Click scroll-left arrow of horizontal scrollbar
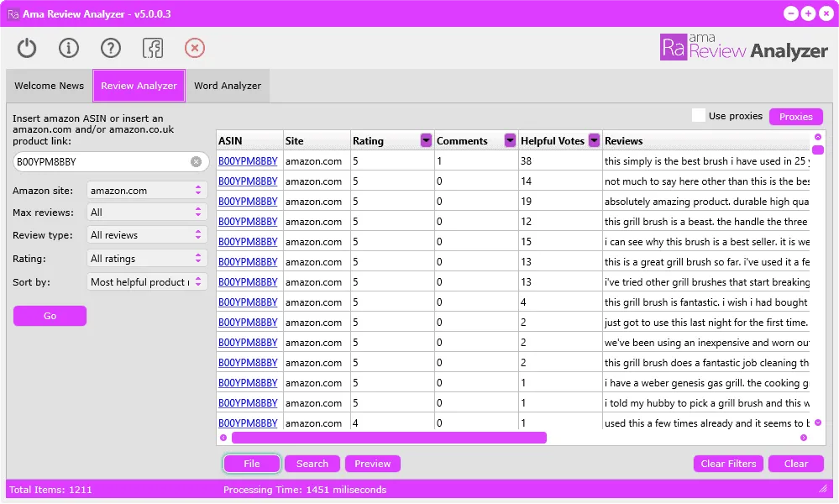This screenshot has height=504, width=839. pyautogui.click(x=223, y=438)
